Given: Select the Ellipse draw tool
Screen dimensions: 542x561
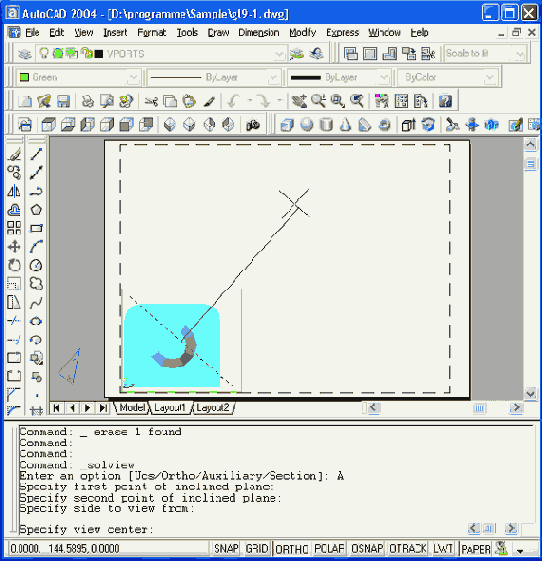Looking at the screenshot, I should [x=36, y=321].
